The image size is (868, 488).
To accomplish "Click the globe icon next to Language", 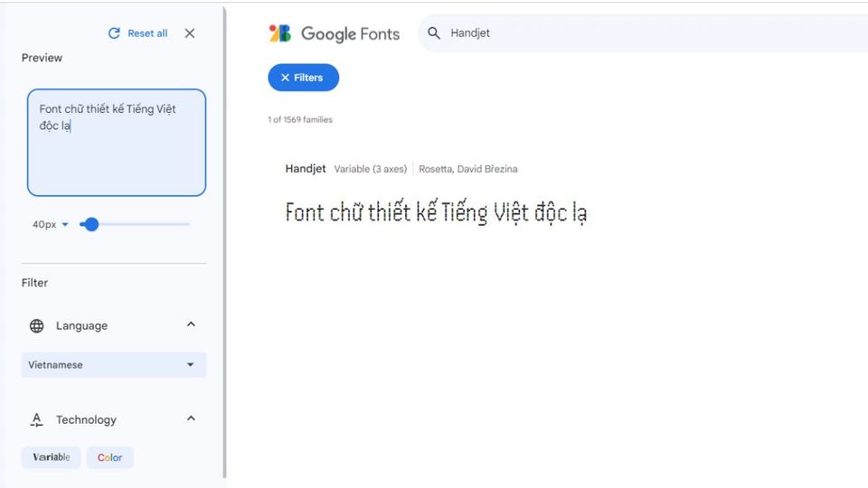I will tap(36, 326).
